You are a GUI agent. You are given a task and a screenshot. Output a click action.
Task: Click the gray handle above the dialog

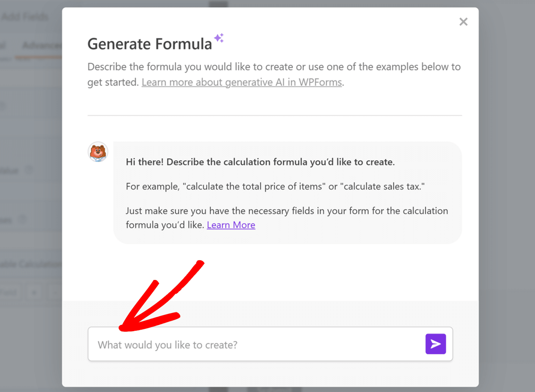point(218,3)
